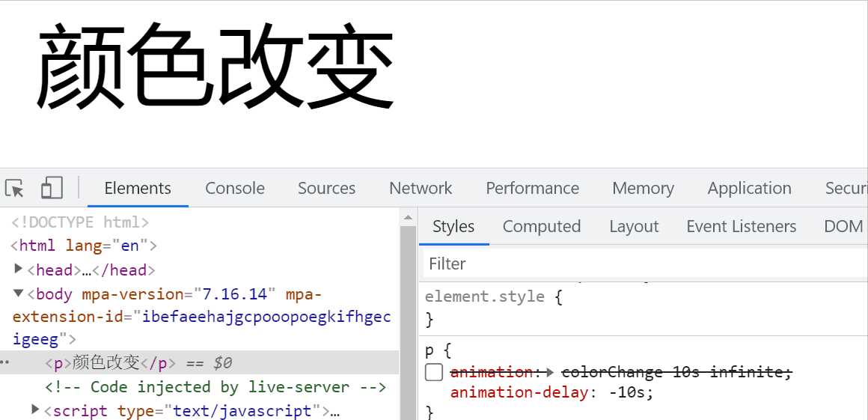Toggle the device toolbar icon
The height and width of the screenshot is (420, 868).
click(52, 188)
